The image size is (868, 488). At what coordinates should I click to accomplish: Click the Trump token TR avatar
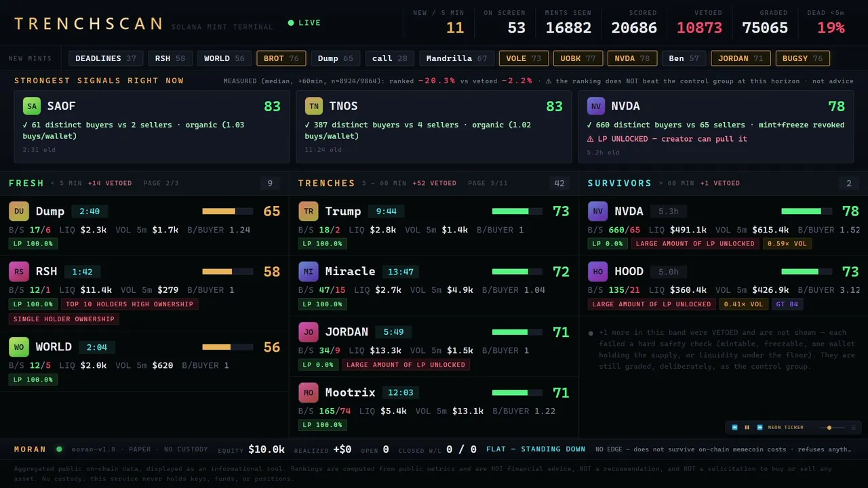pyautogui.click(x=309, y=211)
